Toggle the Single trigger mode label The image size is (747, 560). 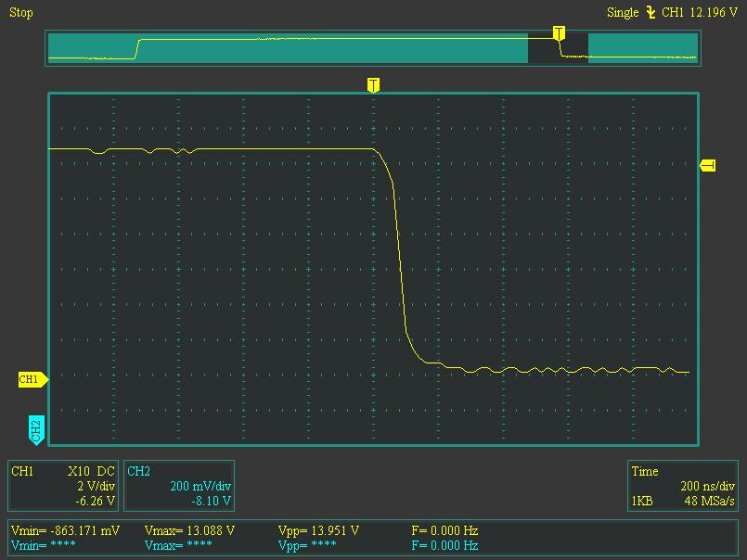tap(623, 13)
